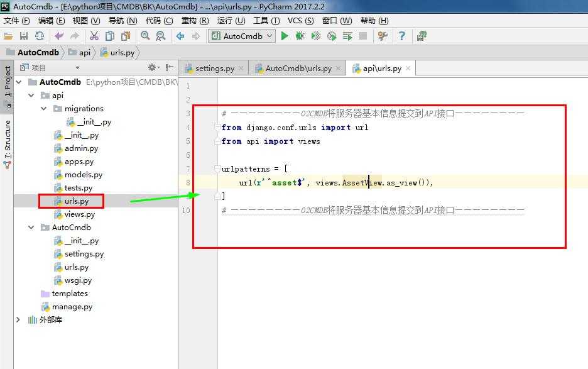The height and width of the screenshot is (369, 588).
Task: Open the 文件 (F) menu
Action: 16,21
